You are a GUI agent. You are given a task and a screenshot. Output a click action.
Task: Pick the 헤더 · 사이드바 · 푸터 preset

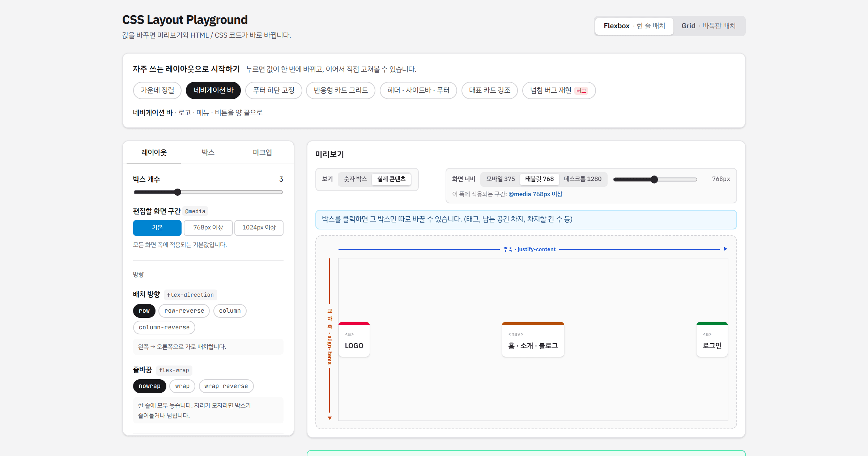tap(418, 90)
